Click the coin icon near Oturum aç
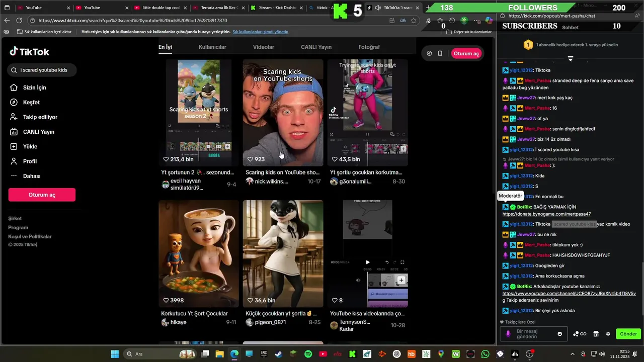Screen dimensions: 644x362 [x=429, y=53]
